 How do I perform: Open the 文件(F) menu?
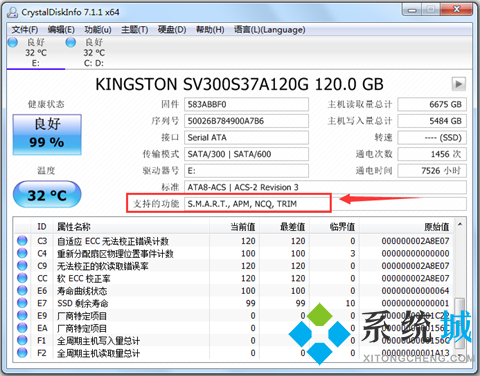tap(25, 30)
